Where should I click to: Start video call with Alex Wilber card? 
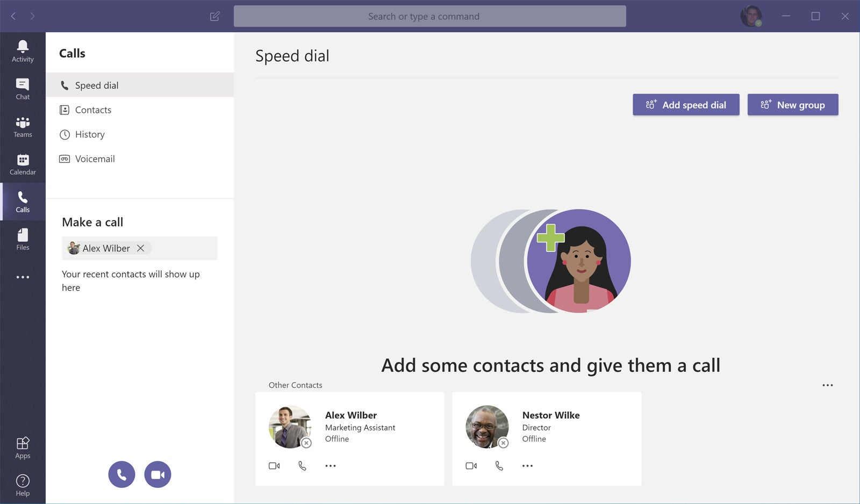(274, 466)
